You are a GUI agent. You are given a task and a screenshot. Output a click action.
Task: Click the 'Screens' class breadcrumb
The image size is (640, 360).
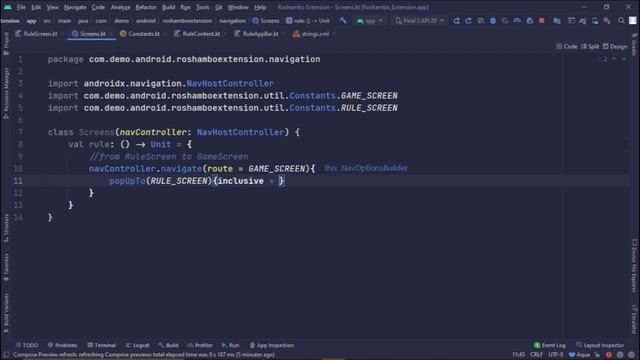tap(266, 20)
